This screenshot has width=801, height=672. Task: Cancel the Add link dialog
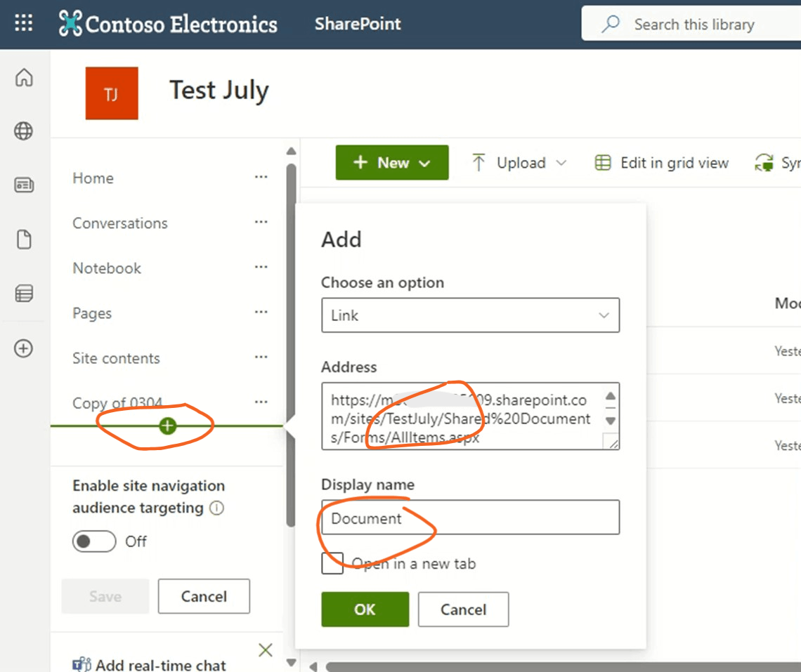click(x=463, y=610)
